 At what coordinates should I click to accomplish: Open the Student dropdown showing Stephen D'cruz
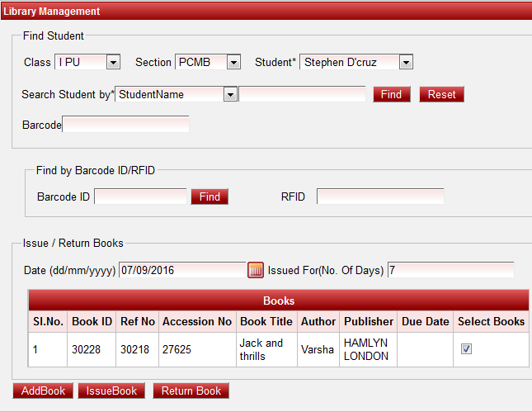(355, 62)
